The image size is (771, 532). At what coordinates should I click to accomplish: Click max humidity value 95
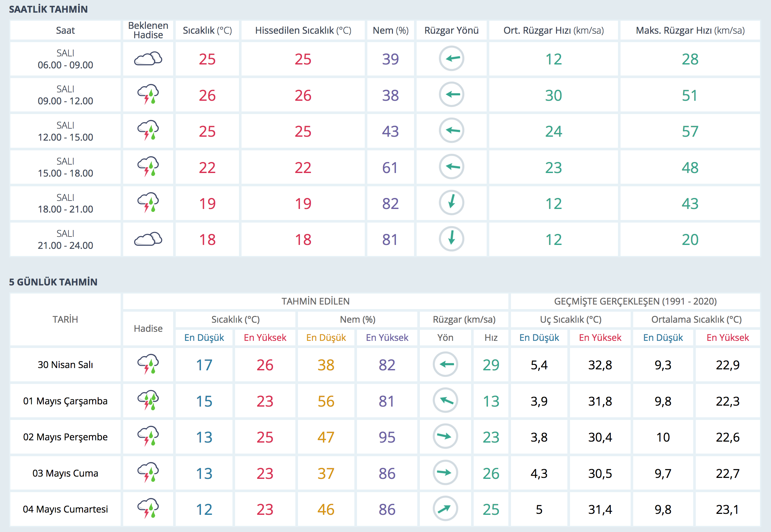click(387, 437)
